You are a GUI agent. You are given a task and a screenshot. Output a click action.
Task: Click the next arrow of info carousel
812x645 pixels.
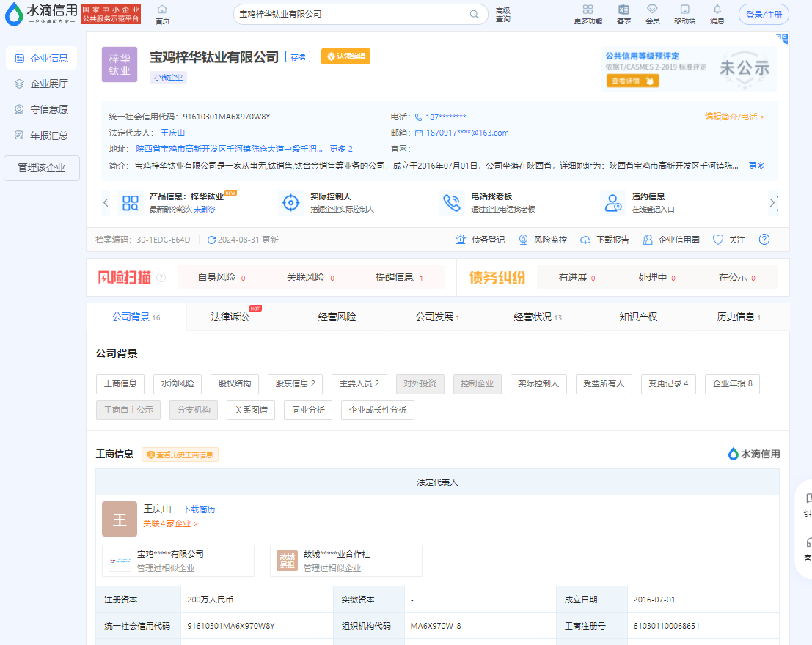coord(772,202)
